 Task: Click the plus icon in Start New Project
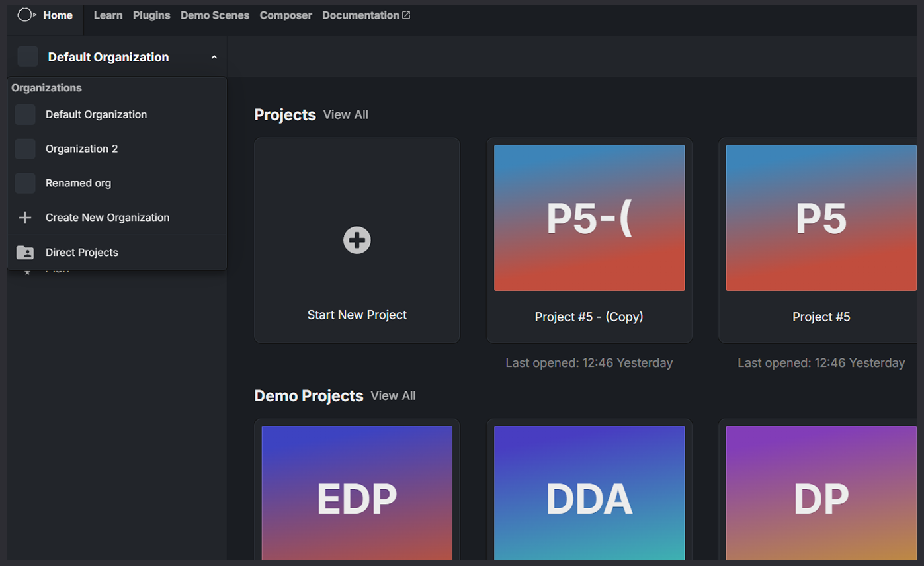pyautogui.click(x=357, y=240)
